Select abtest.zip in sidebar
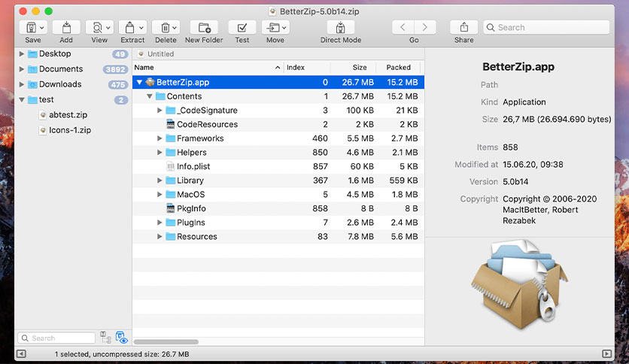The width and height of the screenshot is (629, 364). coord(68,115)
